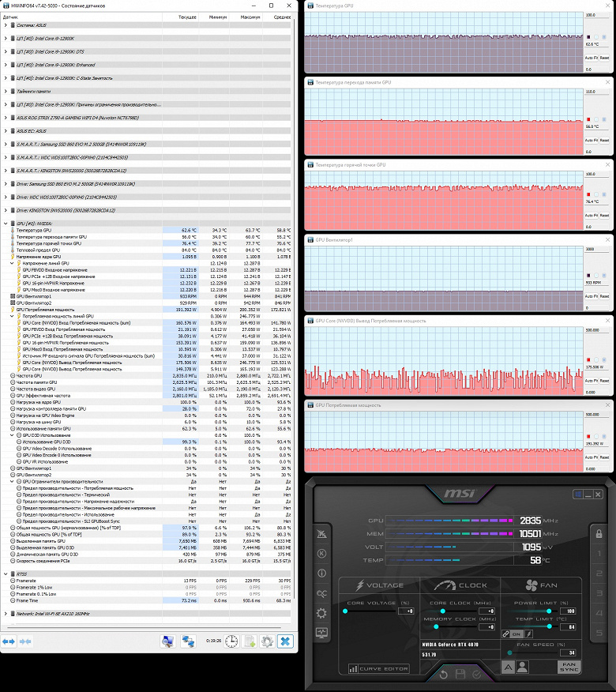The height and width of the screenshot is (692, 616).
Task: Toggle power and temp limit link
Action: pos(506,634)
